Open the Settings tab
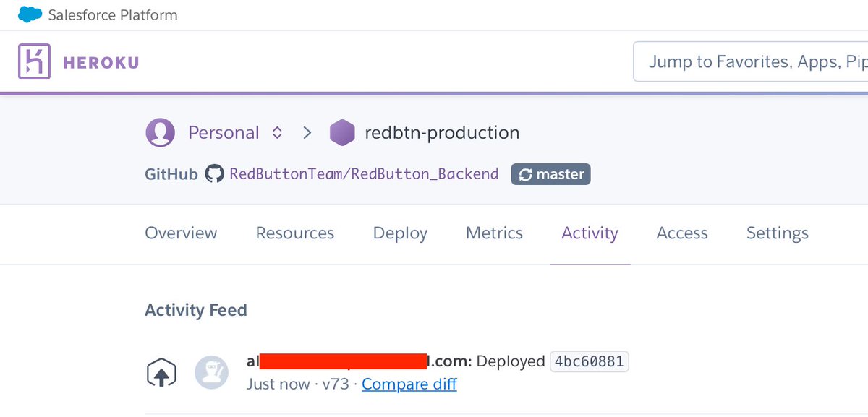The width and height of the screenshot is (868, 417). [x=778, y=234]
